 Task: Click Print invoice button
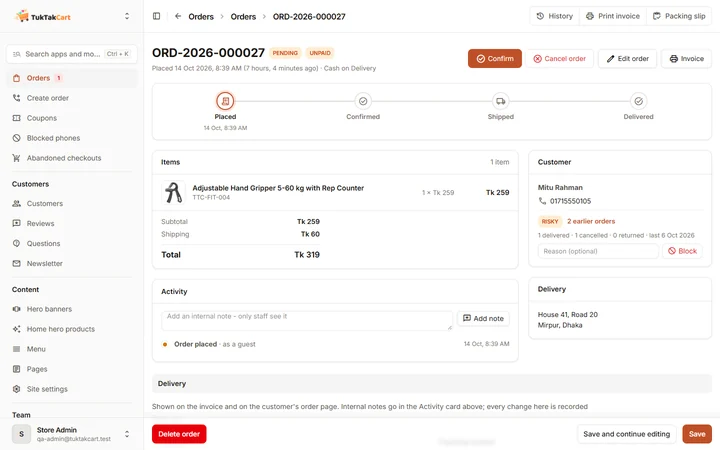[613, 16]
